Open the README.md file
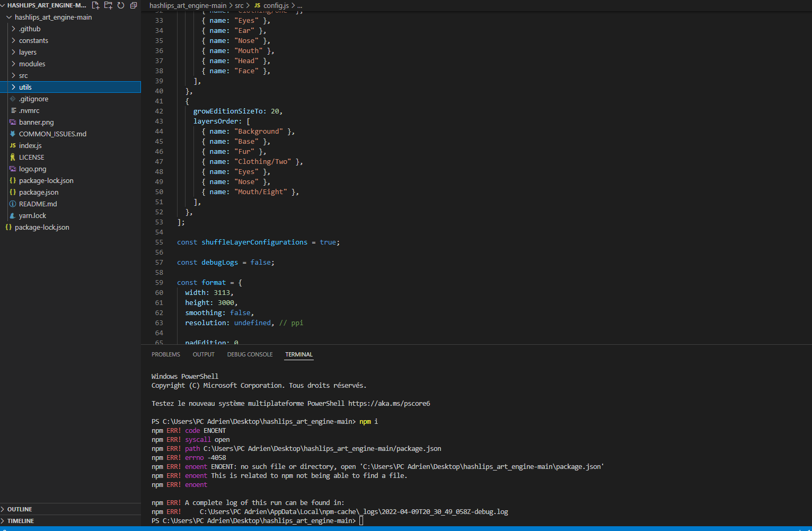 point(38,204)
